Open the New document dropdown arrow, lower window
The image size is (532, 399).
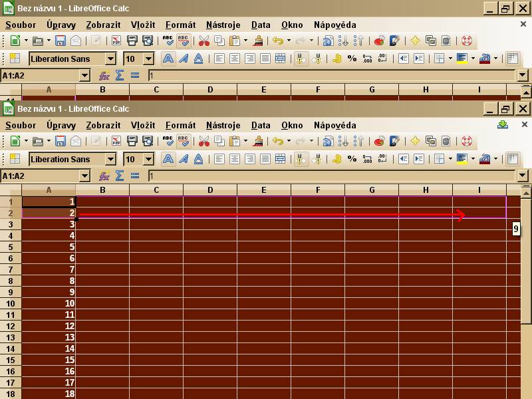click(x=26, y=141)
